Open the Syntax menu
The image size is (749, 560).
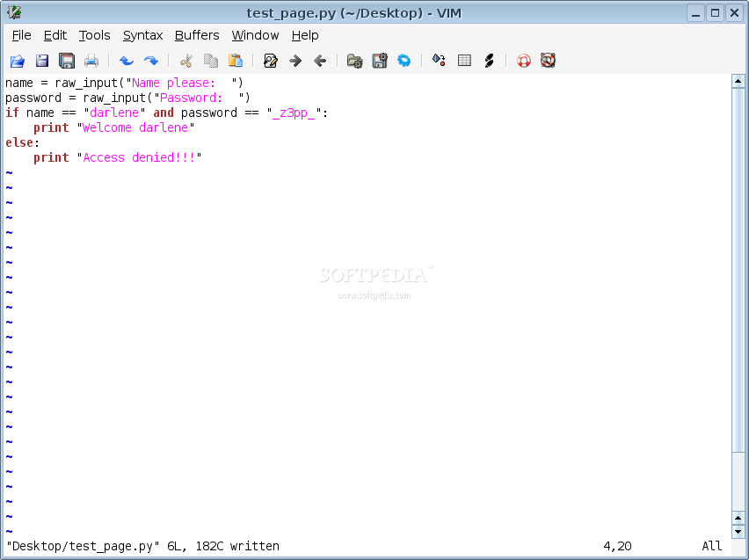(142, 36)
